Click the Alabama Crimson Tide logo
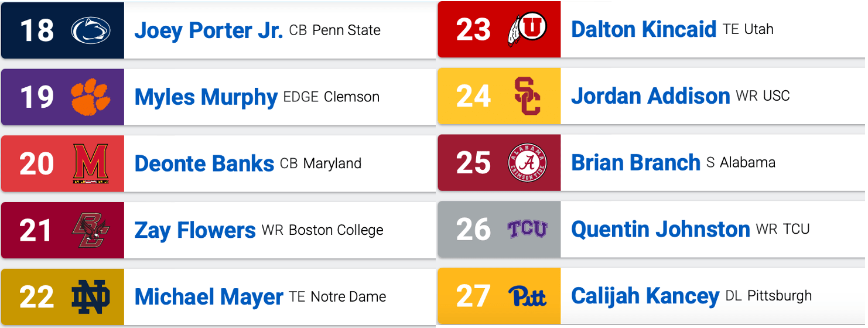This screenshot has width=868, height=328. click(527, 162)
